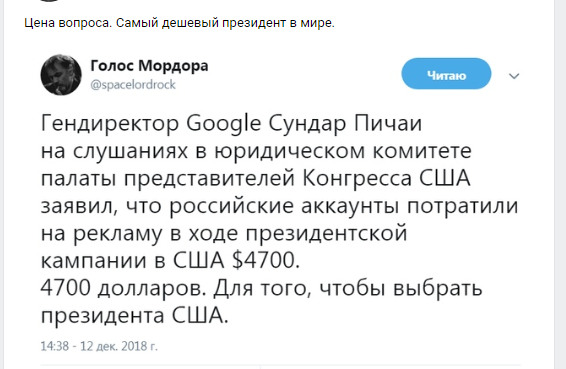566x369 pixels.
Task: Expand the tweet options chevron menu
Action: pos(514,76)
